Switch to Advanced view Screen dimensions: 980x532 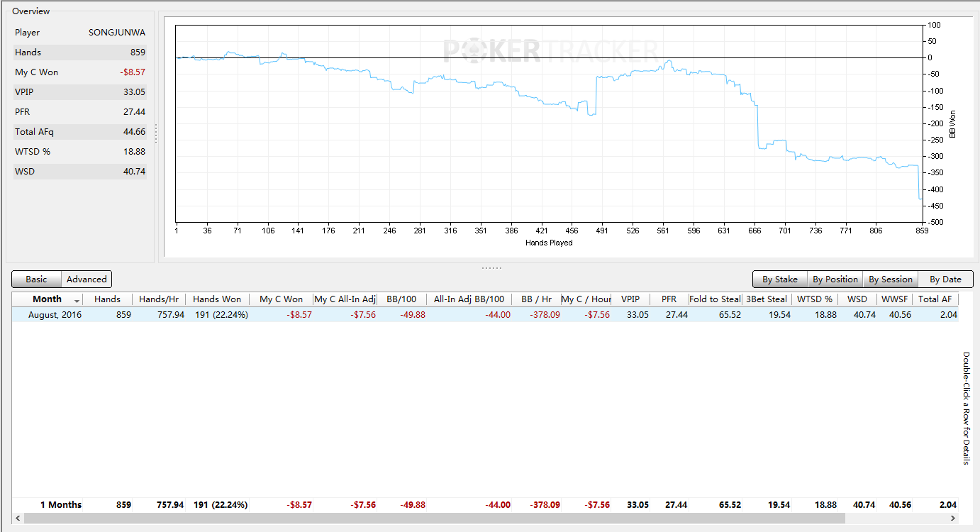(x=87, y=279)
